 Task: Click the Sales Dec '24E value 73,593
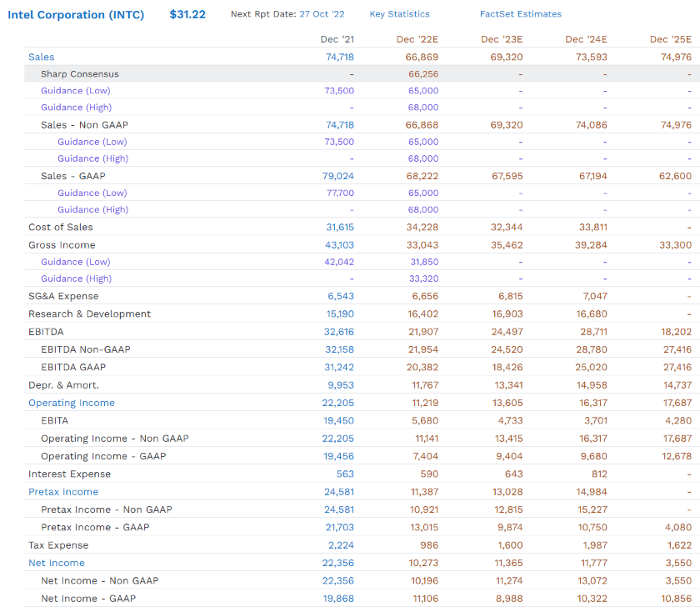pyautogui.click(x=591, y=58)
